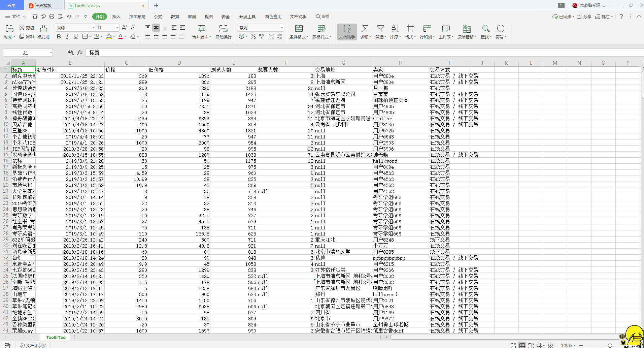This screenshot has height=348, width=644.
Task: Click the undo arrow icon
Action: pyautogui.click(x=69, y=17)
